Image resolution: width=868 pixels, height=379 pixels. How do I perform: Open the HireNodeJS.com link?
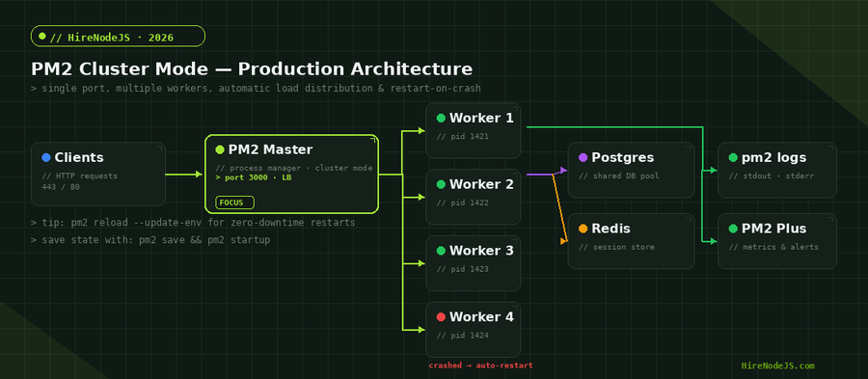777,365
